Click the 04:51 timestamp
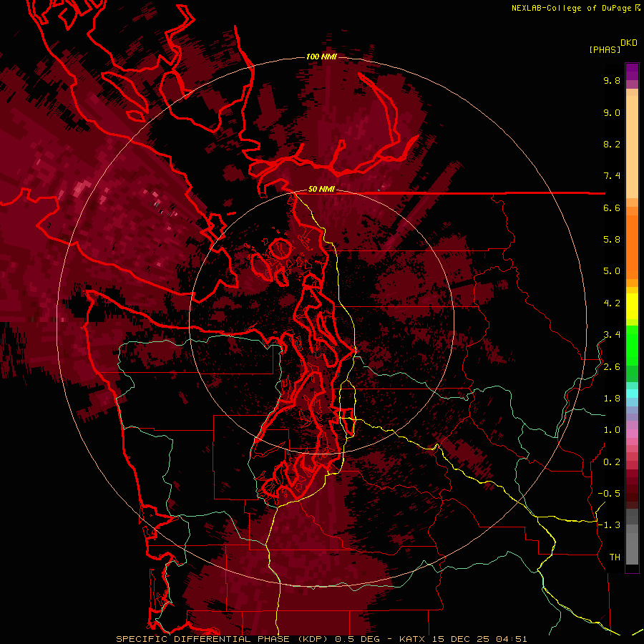The height and width of the screenshot is (644, 644). pyautogui.click(x=511, y=639)
